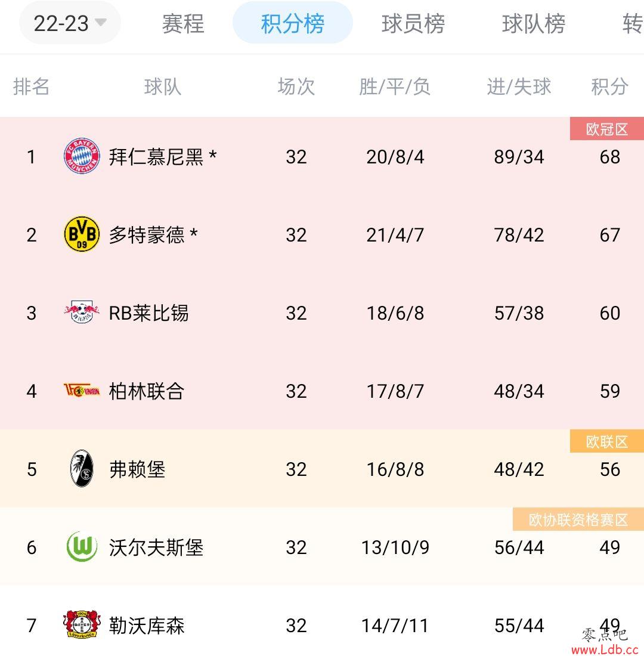
Task: Select the 积分榜 tab
Action: coord(293,23)
